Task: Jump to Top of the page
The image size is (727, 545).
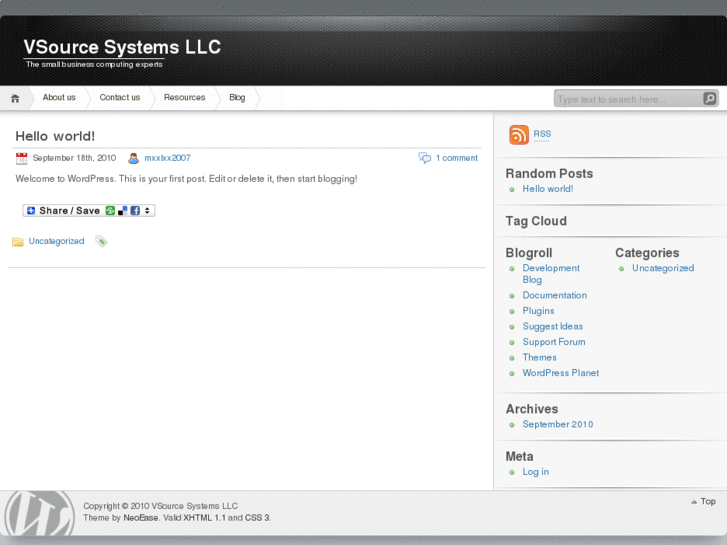Action: [707, 501]
